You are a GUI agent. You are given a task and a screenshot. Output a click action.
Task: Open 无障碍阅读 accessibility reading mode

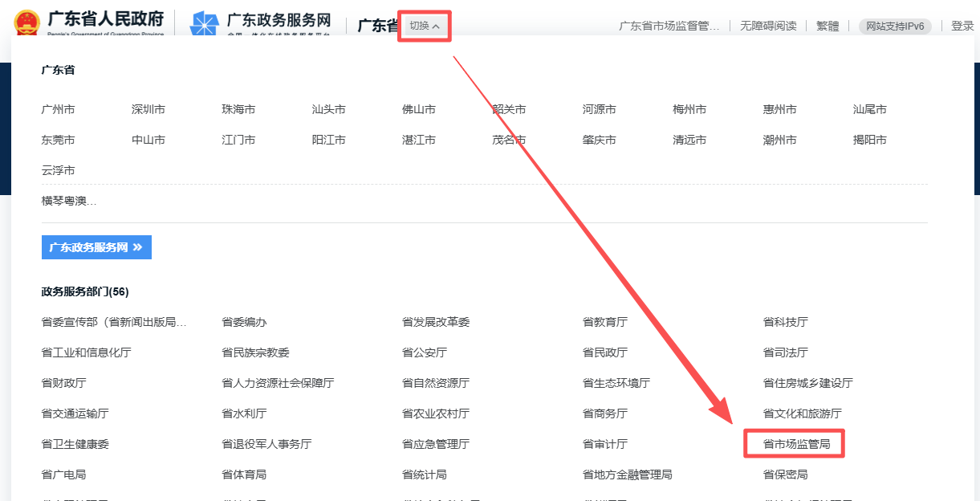tap(767, 25)
